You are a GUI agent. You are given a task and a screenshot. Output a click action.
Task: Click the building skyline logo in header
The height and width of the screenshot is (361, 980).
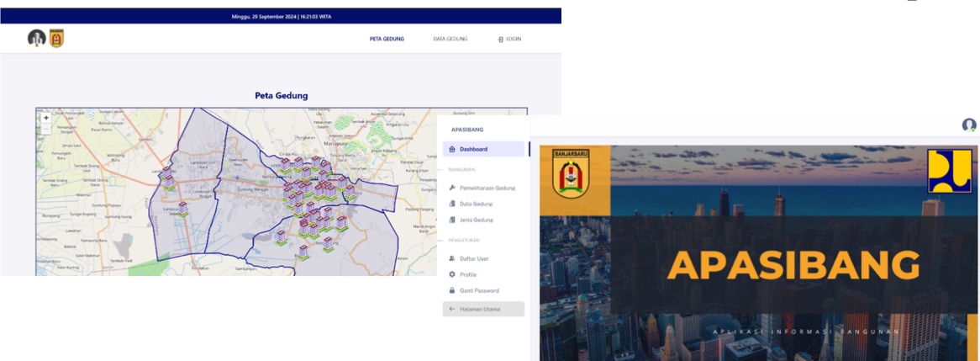pyautogui.click(x=37, y=38)
